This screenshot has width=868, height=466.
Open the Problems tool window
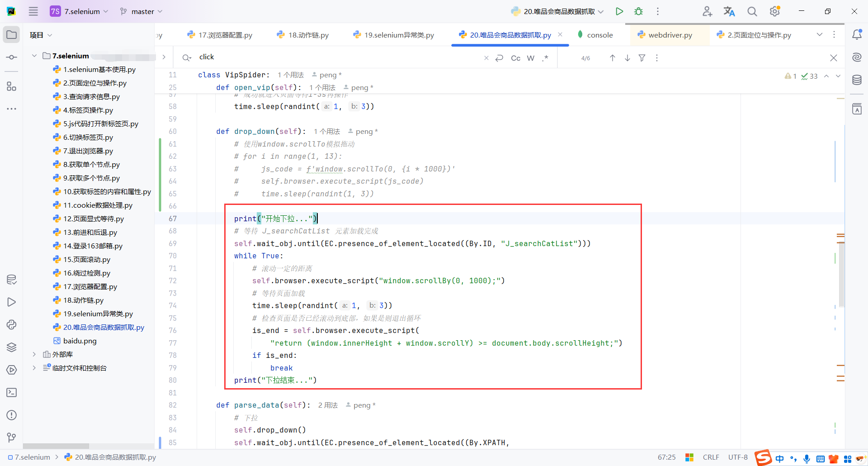pos(12,415)
